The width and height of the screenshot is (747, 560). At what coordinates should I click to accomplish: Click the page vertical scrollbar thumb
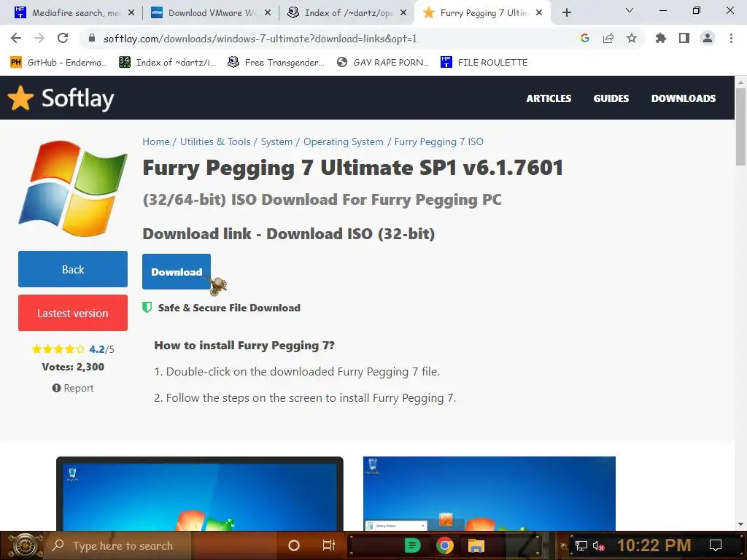tap(740, 126)
